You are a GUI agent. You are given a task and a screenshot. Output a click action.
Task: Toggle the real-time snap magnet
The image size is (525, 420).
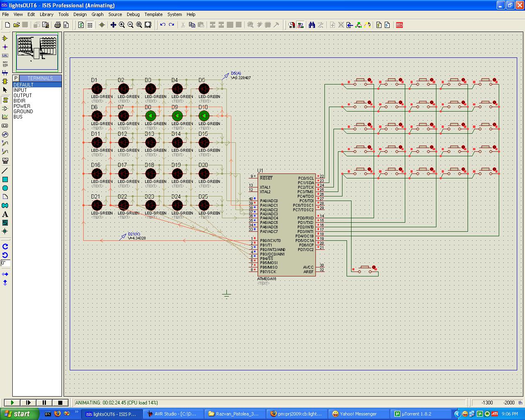291,25
